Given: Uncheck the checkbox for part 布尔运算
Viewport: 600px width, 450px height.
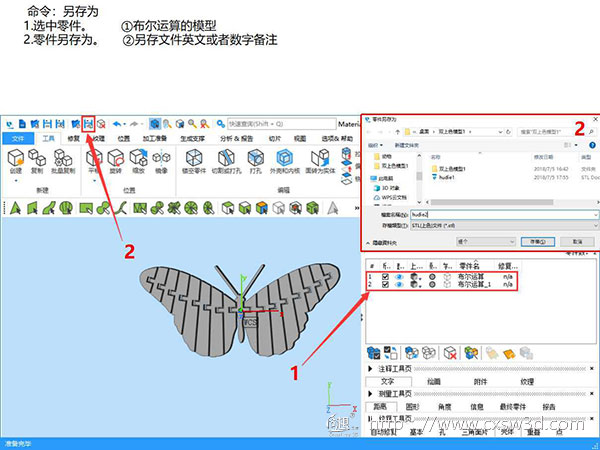Looking at the screenshot, I should tap(386, 277).
